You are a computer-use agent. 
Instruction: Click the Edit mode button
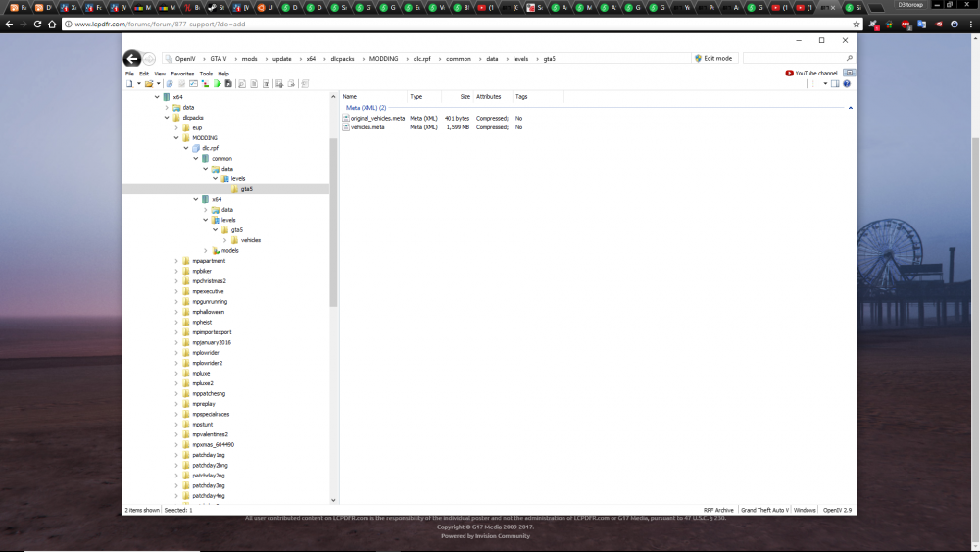coord(713,58)
